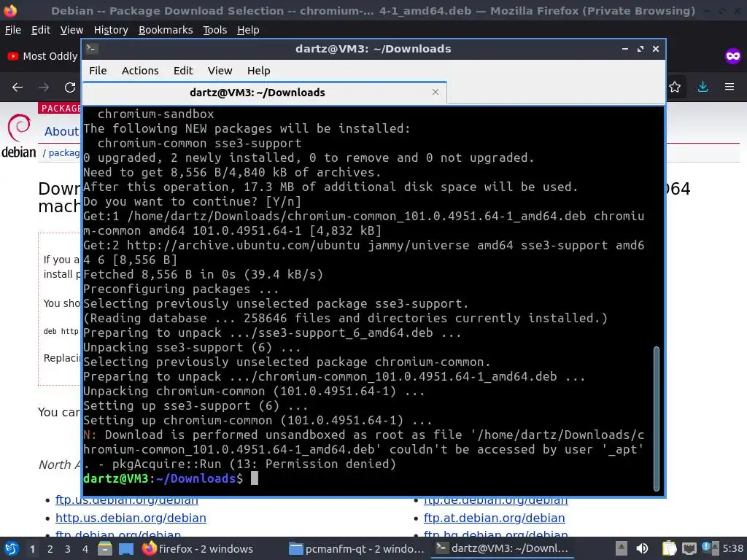Image resolution: width=747 pixels, height=560 pixels.
Task: Switch to virtual desktop 1
Action: [32, 549]
